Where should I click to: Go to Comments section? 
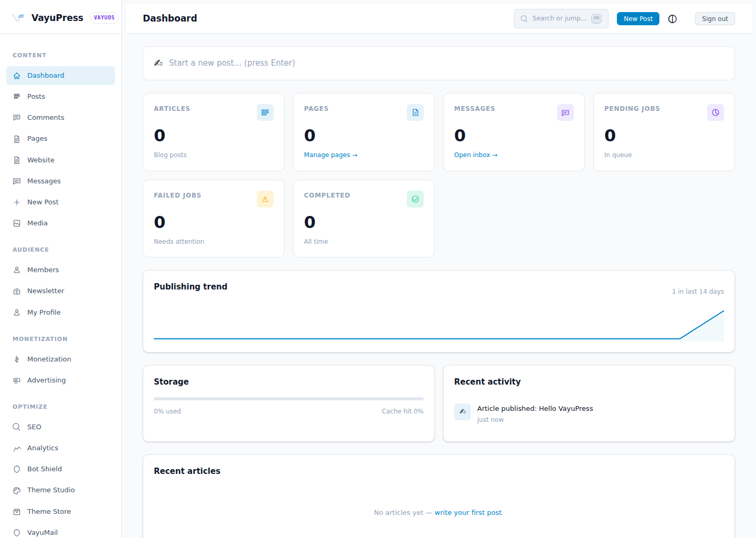tap(60, 118)
